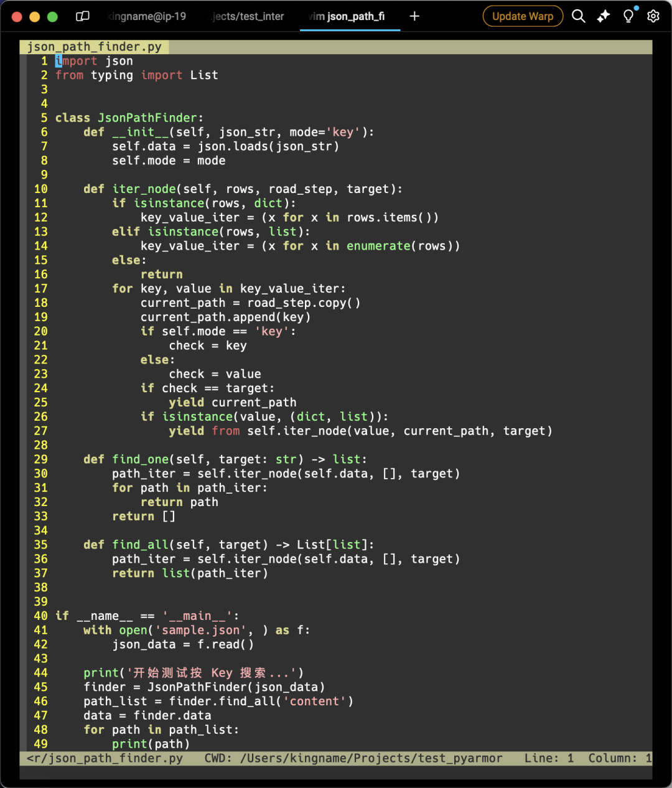Click 'Line: 1' in status bar

point(549,759)
